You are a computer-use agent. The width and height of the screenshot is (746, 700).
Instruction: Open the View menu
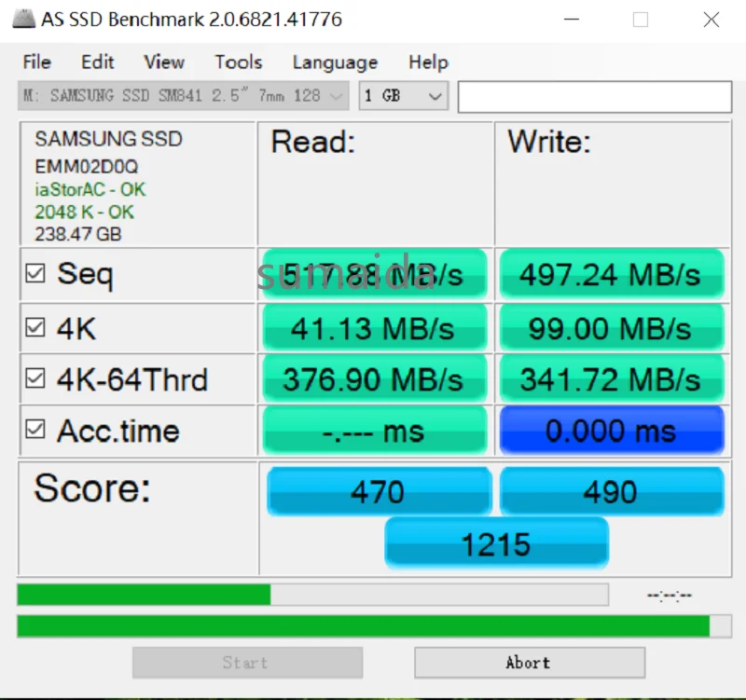click(164, 62)
